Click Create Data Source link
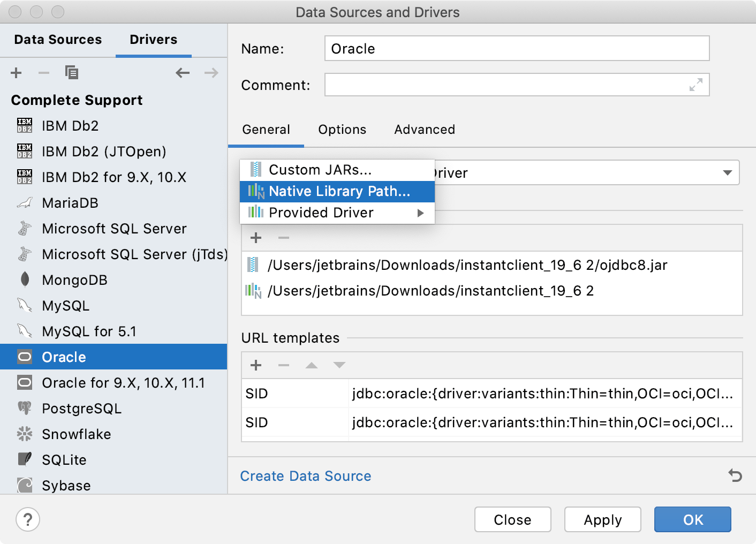 (x=306, y=475)
